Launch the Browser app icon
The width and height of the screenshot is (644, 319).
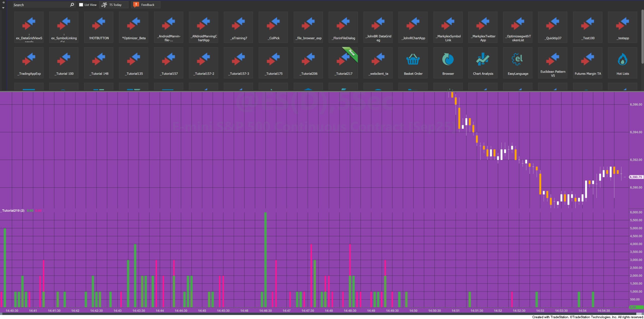point(448,63)
